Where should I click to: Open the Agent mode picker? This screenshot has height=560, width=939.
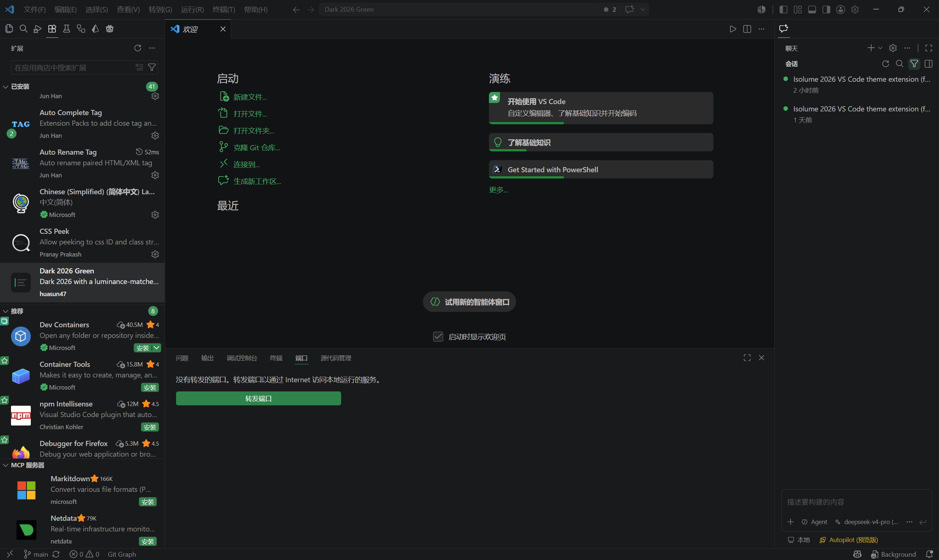tap(814, 522)
